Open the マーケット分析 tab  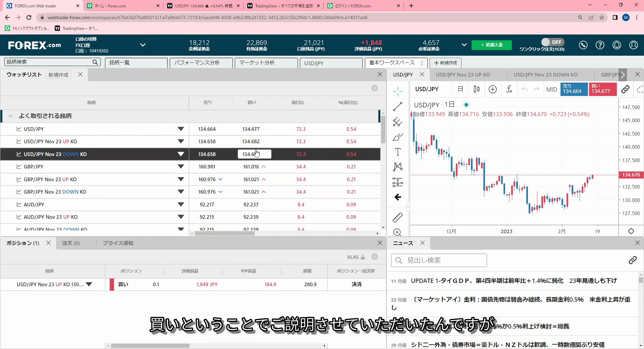pyautogui.click(x=266, y=63)
